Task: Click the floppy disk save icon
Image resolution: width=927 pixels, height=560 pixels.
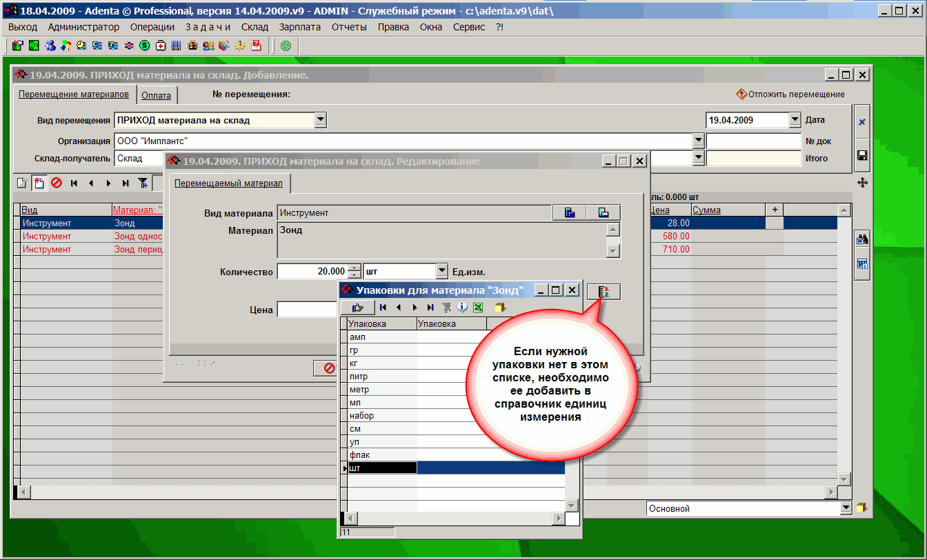Action: point(861,156)
